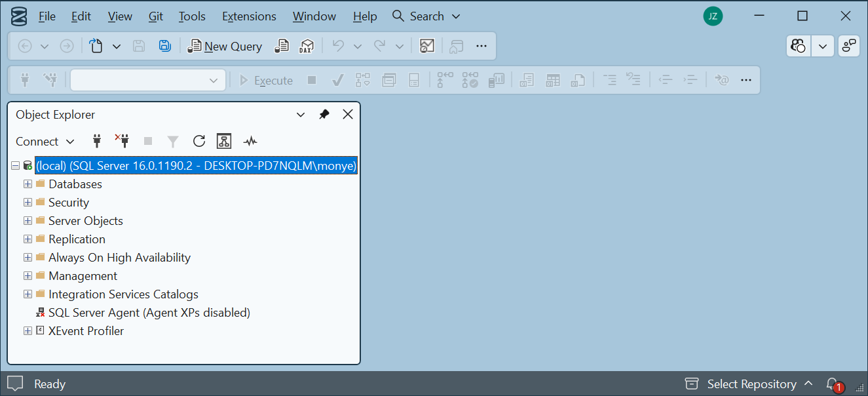This screenshot has height=396, width=868.
Task: Click the Database Engine Query icon
Action: (281, 46)
